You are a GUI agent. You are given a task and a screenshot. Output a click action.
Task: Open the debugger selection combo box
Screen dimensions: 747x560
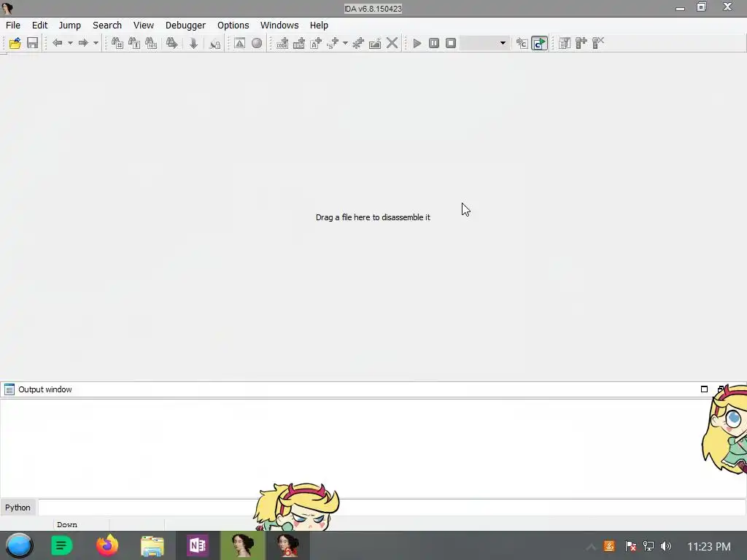(484, 43)
